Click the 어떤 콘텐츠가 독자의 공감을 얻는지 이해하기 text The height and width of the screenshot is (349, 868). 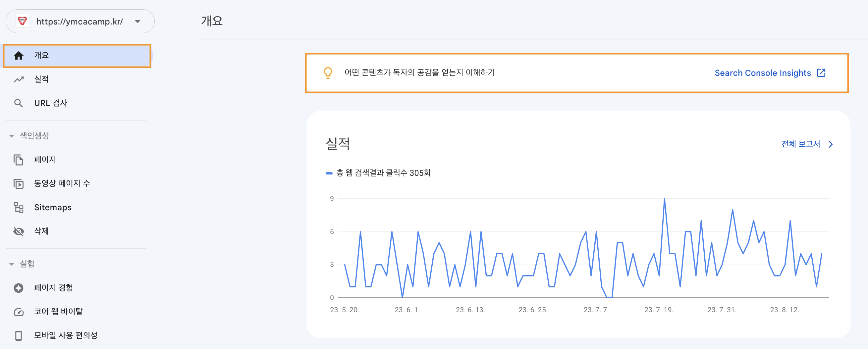(419, 73)
